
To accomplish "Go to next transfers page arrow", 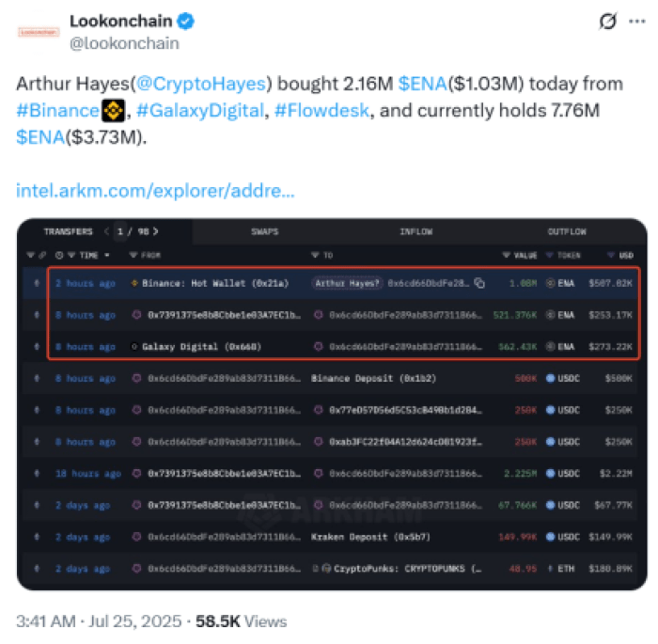I will [x=155, y=231].
